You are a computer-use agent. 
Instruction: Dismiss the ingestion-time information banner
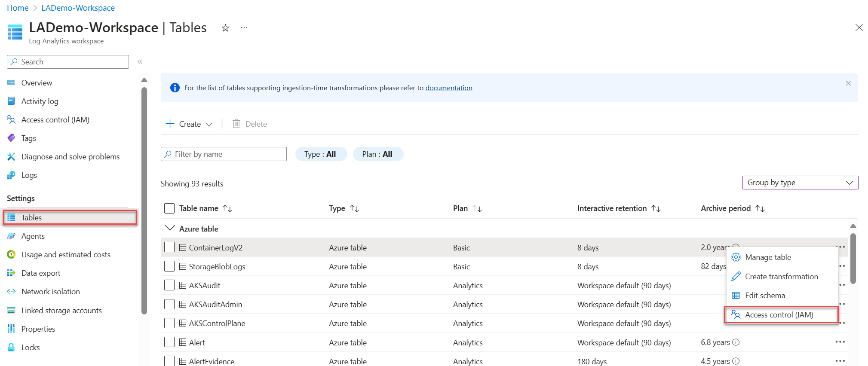point(848,83)
